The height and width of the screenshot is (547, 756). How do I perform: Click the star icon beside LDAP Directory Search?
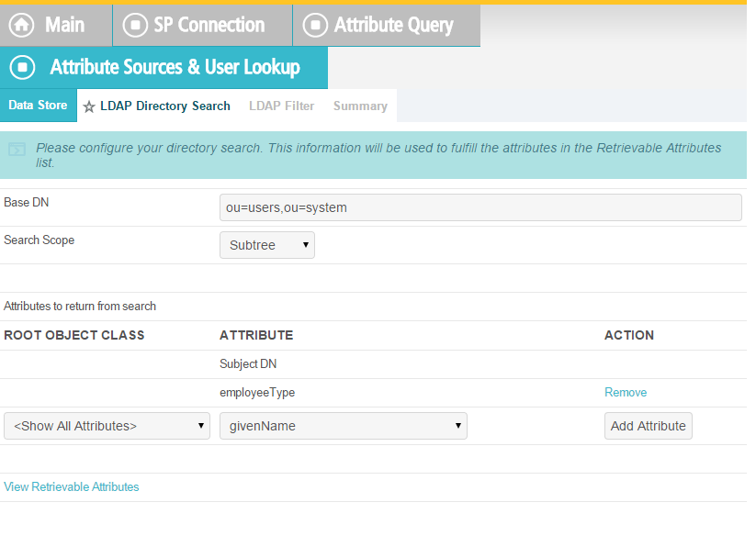[x=89, y=106]
